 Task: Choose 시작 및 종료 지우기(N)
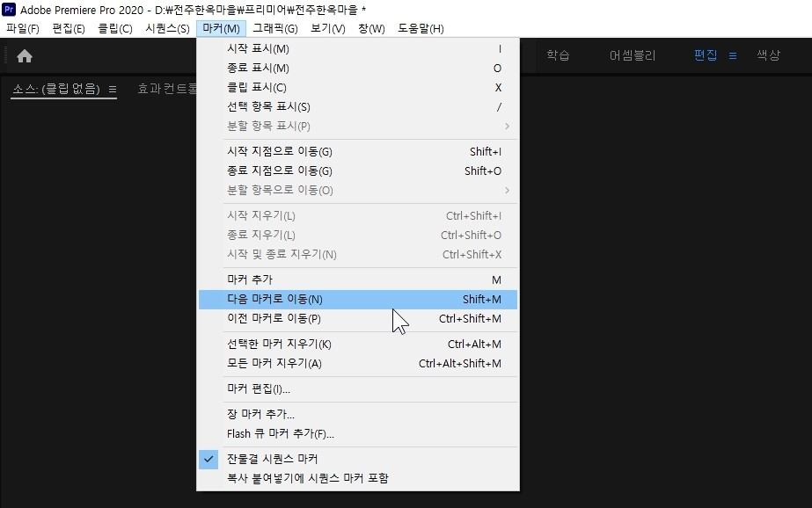point(358,255)
